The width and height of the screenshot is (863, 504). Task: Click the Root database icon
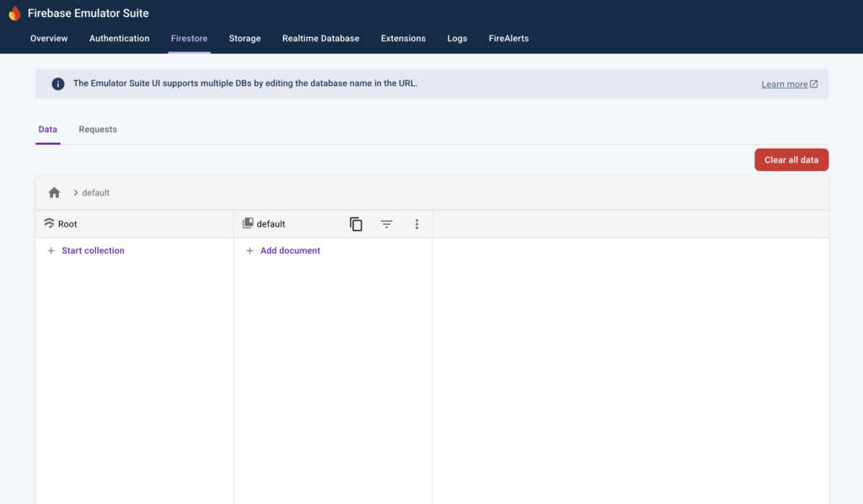click(x=49, y=224)
